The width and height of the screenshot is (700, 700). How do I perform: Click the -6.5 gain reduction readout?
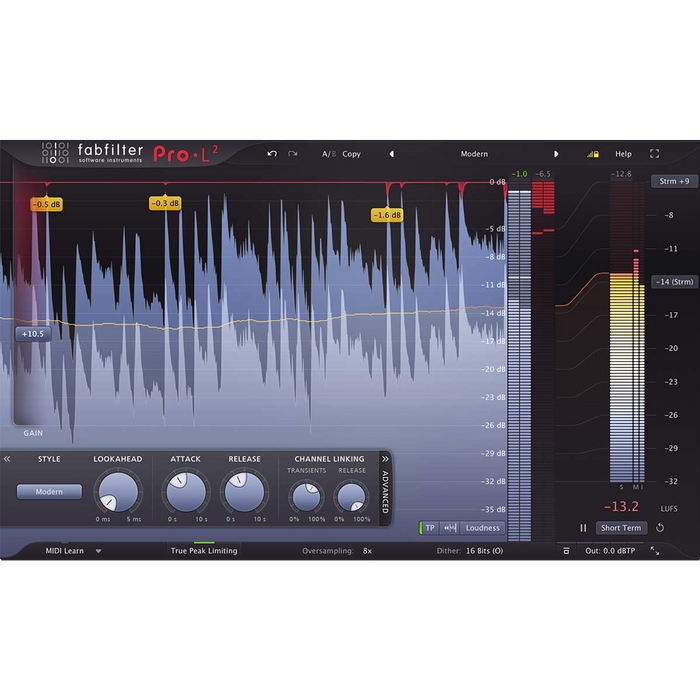click(x=542, y=174)
